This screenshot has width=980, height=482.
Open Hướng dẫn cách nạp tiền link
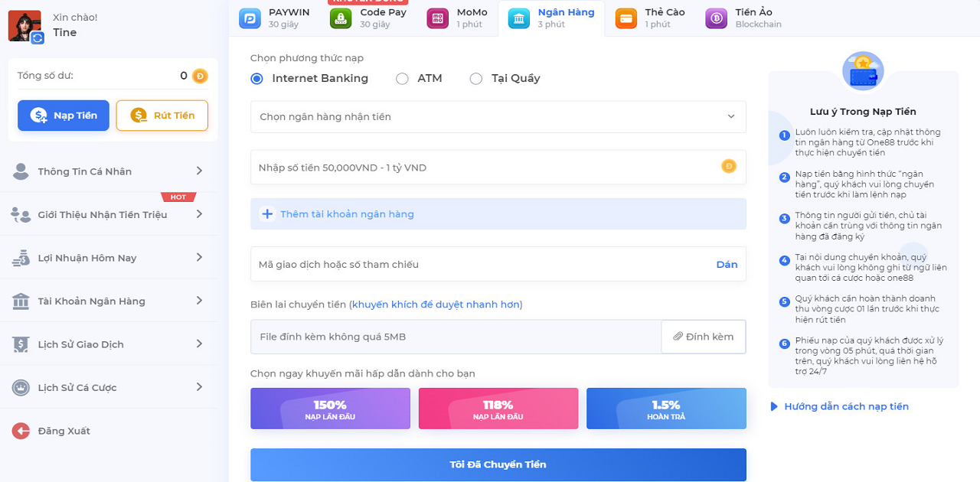[x=845, y=406]
